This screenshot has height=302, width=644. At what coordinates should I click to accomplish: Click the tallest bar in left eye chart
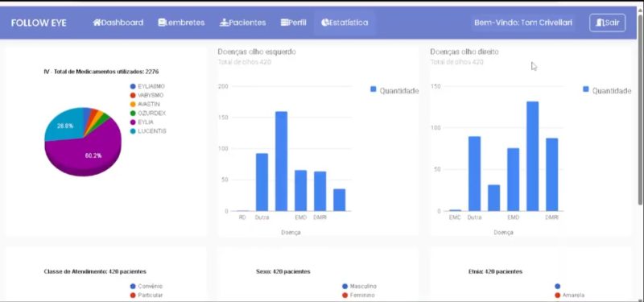click(281, 161)
